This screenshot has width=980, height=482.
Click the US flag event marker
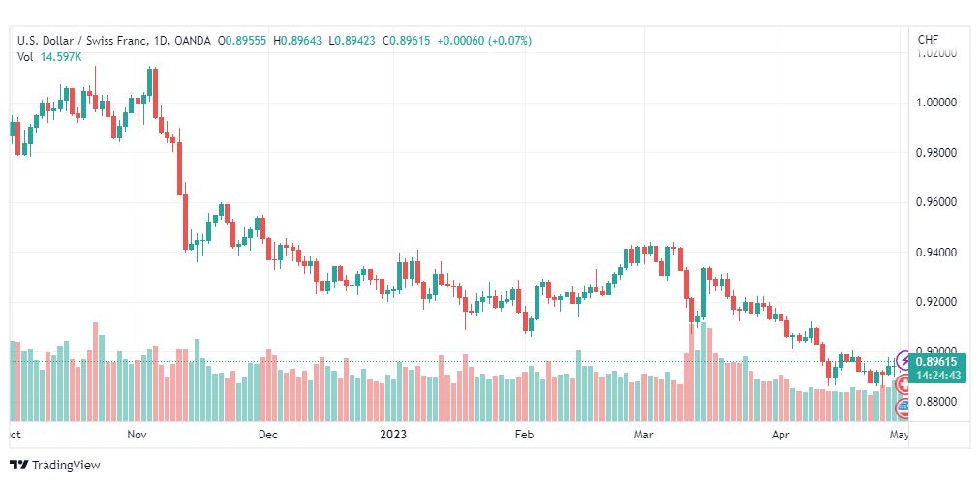(x=903, y=409)
